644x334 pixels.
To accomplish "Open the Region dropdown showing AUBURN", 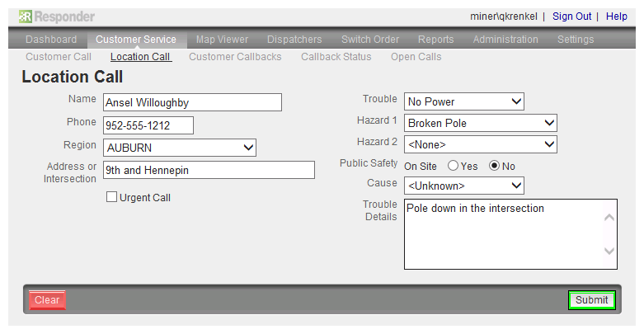I will tap(180, 148).
